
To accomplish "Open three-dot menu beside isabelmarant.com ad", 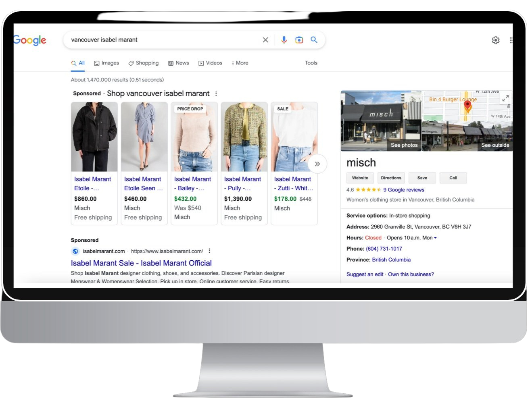I will [x=209, y=251].
